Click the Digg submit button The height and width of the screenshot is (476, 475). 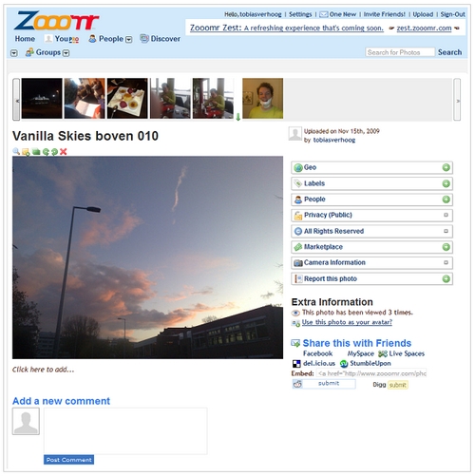click(398, 385)
